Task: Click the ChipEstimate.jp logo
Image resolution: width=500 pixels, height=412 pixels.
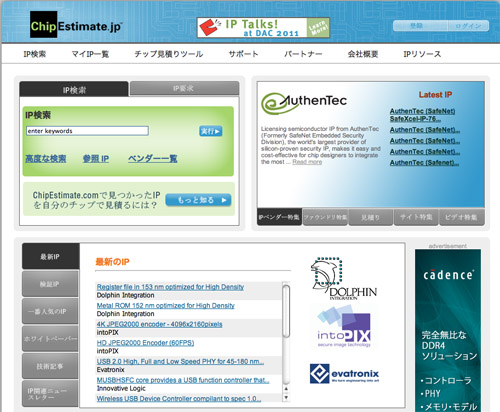Action: (x=76, y=25)
